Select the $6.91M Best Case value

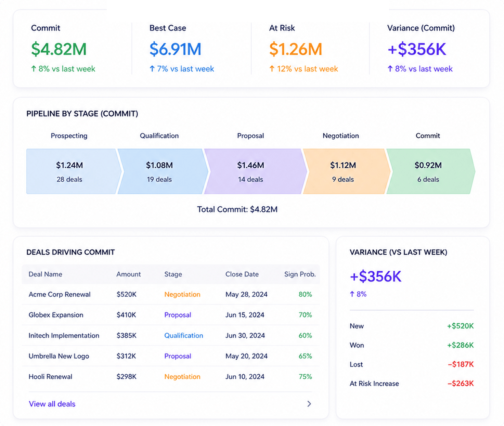175,49
